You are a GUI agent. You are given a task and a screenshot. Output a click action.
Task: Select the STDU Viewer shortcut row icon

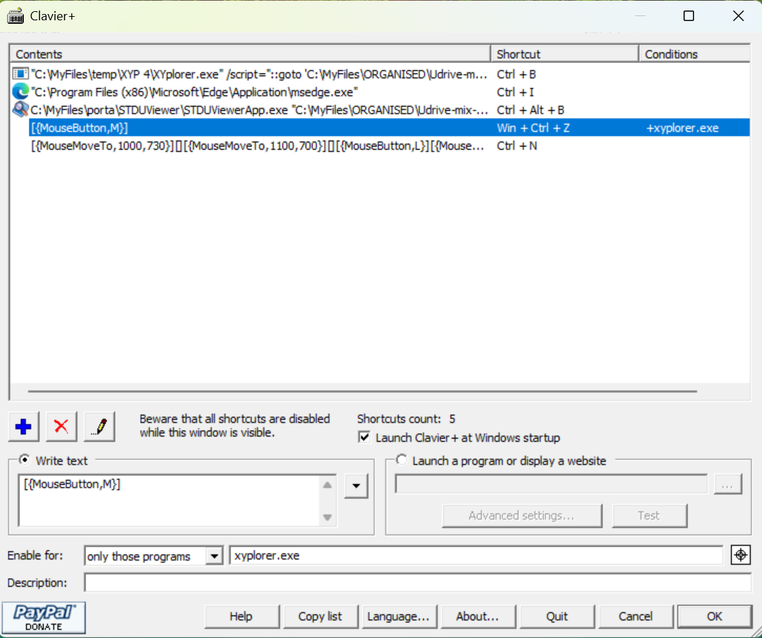21,110
